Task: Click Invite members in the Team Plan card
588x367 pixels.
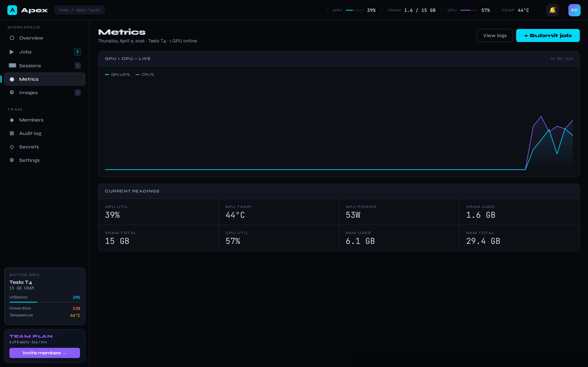Action: click(45, 353)
